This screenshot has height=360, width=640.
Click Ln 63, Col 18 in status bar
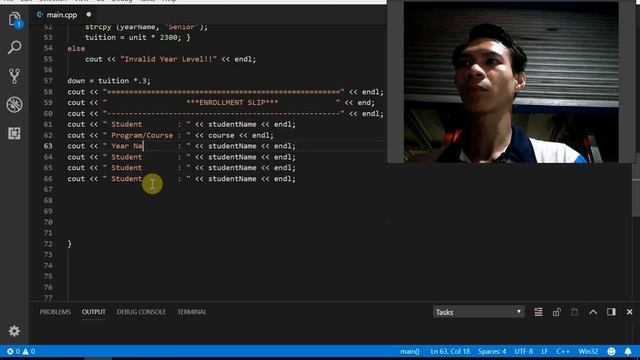click(450, 351)
